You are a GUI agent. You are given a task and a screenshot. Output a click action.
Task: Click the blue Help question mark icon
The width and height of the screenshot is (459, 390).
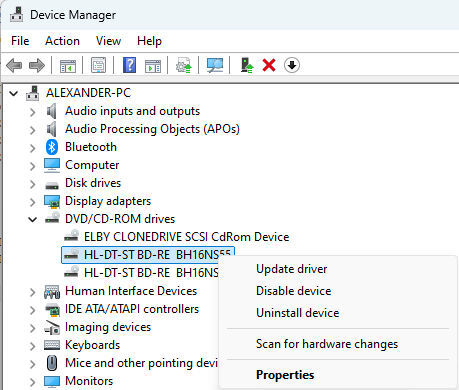coord(129,65)
